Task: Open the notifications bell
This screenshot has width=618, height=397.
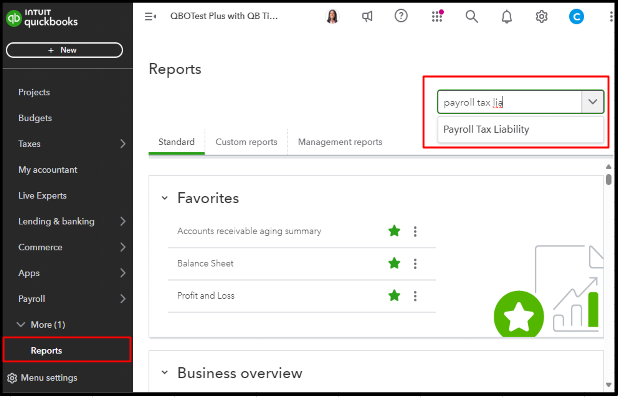Action: [506, 17]
